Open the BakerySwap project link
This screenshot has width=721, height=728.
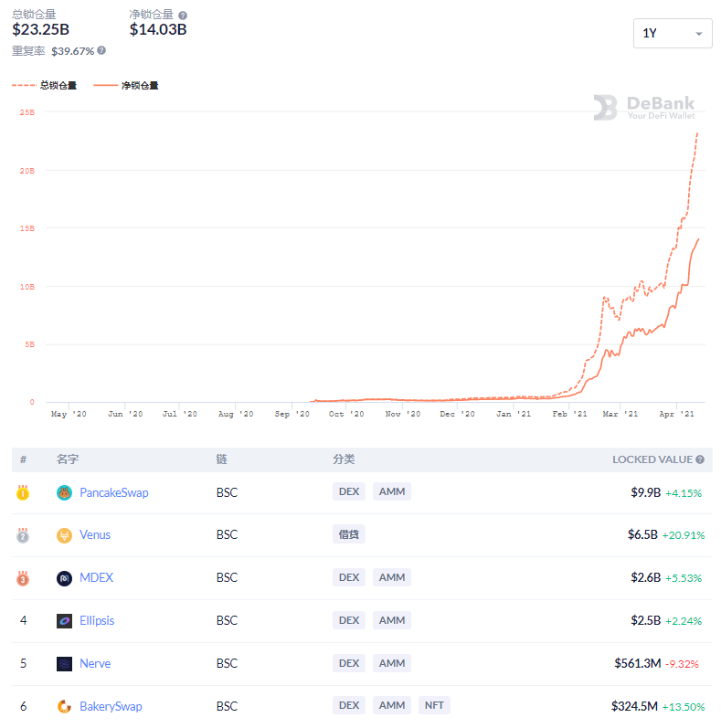coord(111,707)
